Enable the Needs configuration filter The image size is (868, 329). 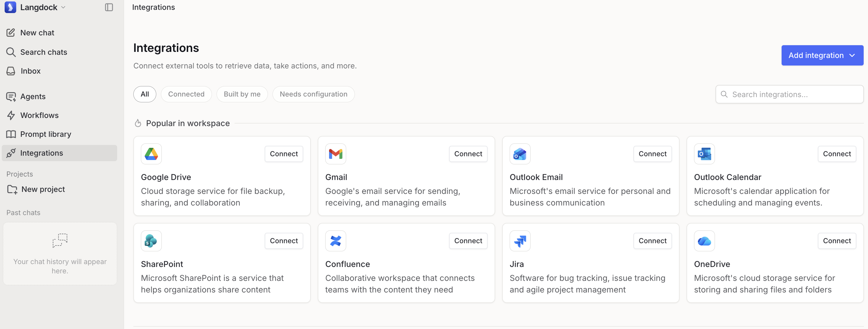coord(313,94)
